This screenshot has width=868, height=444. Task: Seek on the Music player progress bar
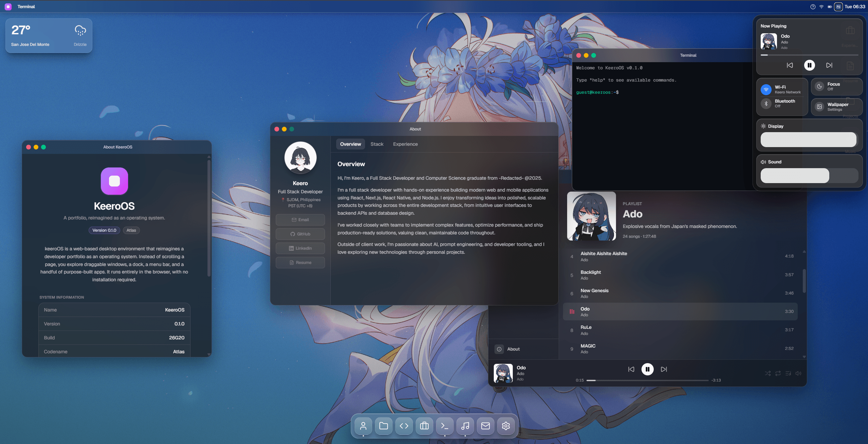coord(648,380)
